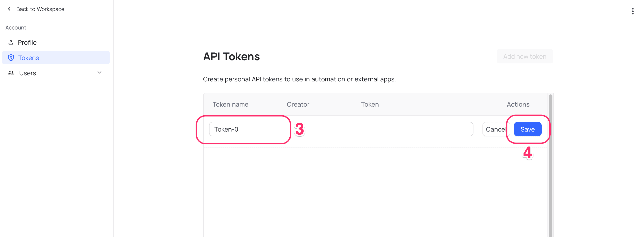Click the back chevron arrow icon
Viewport: 644px width, 237px height.
pyautogui.click(x=9, y=9)
